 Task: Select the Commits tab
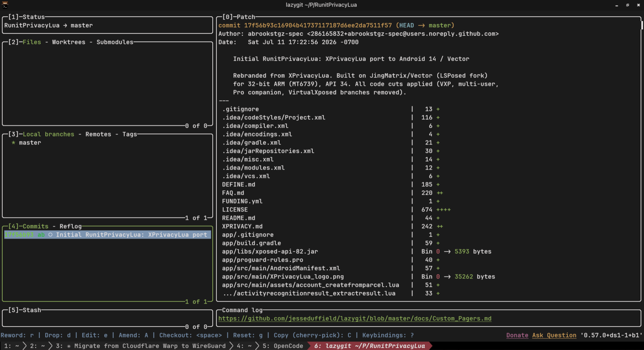click(x=35, y=226)
